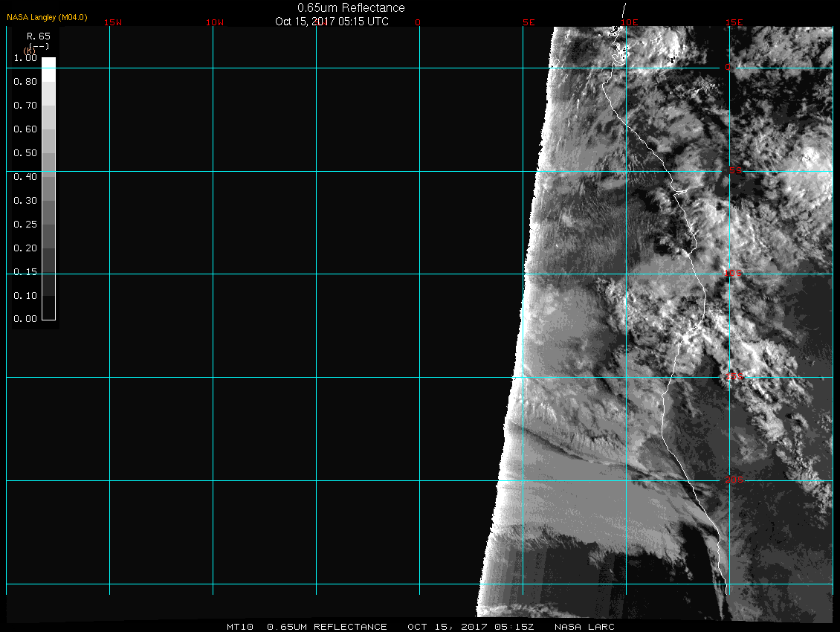The width and height of the screenshot is (840, 632).
Task: Click the NASA LARC caption
Action: coord(584,627)
